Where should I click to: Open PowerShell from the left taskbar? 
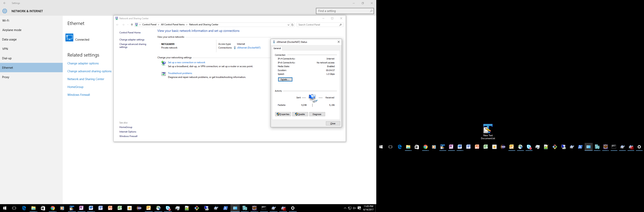click(x=225, y=208)
